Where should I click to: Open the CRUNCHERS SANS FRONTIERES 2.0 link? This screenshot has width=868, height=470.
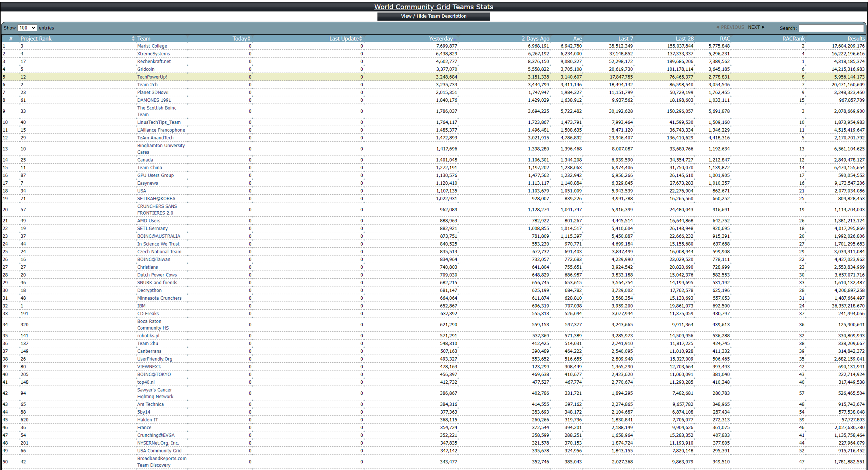(x=157, y=210)
